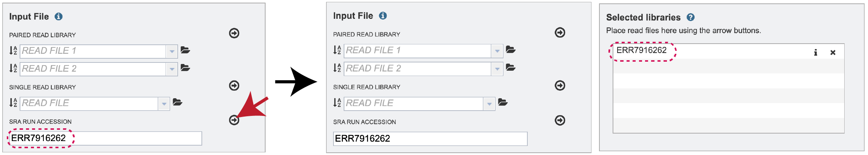Click SRA run accession arrow button in middle panel
868x155 pixels.
[560, 120]
